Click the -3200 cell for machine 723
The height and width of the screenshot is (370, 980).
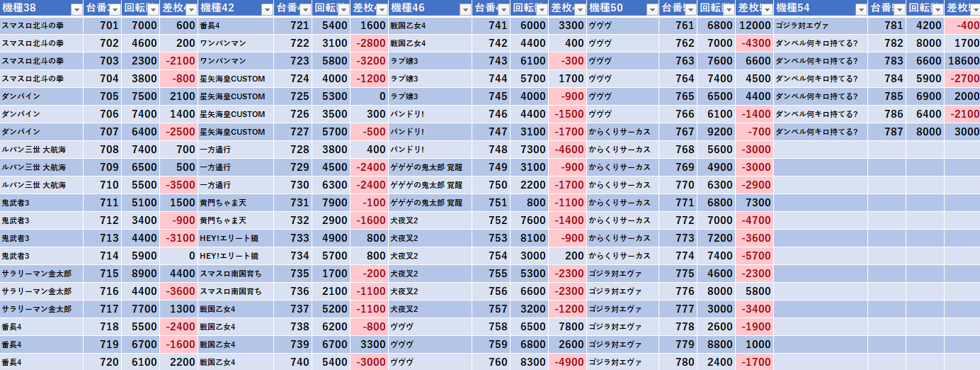pos(369,61)
